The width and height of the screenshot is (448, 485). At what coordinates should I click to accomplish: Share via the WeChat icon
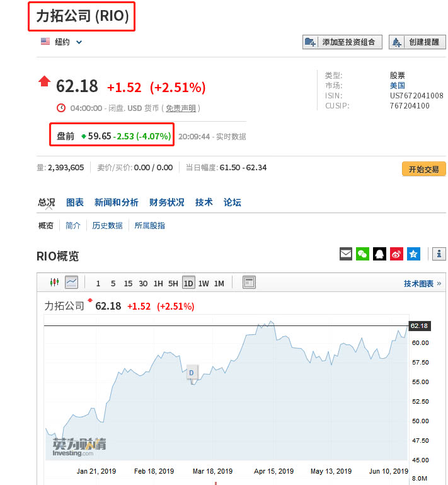(x=362, y=254)
